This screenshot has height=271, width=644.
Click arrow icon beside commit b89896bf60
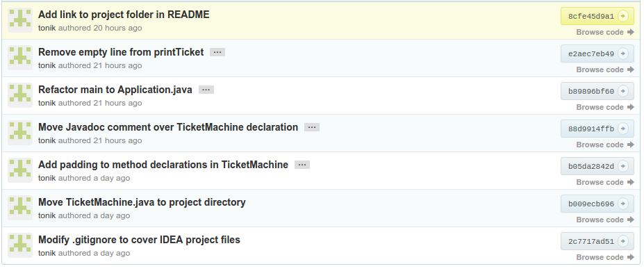[623, 91]
